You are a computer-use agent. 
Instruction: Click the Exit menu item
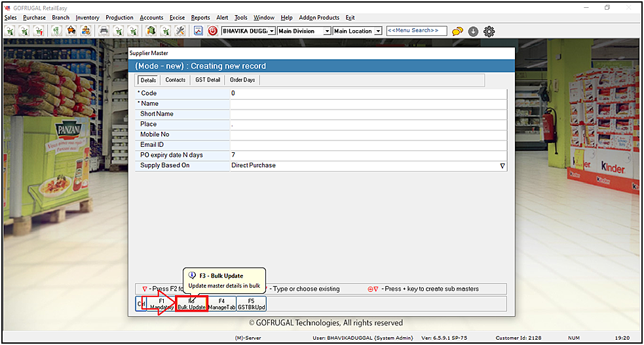350,18
